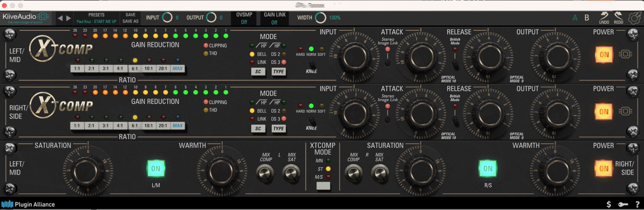
Task: Click the UNDO arrow icon
Action: point(604,16)
